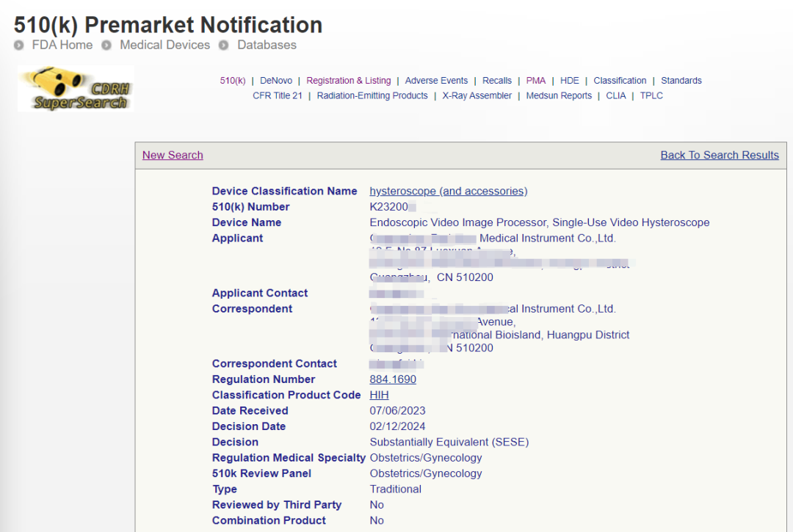Open the Registration & Listing page
This screenshot has height=532, width=793.
pyautogui.click(x=349, y=81)
